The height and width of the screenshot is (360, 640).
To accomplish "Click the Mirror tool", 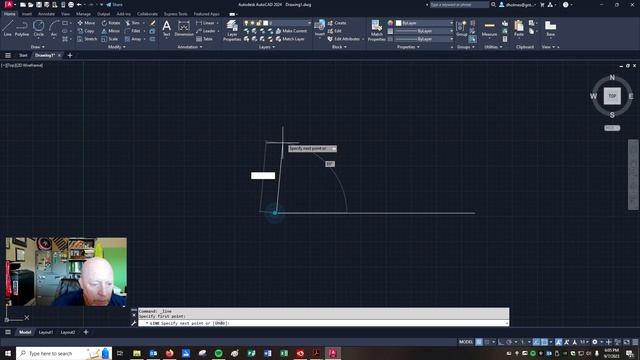I will (x=111, y=31).
